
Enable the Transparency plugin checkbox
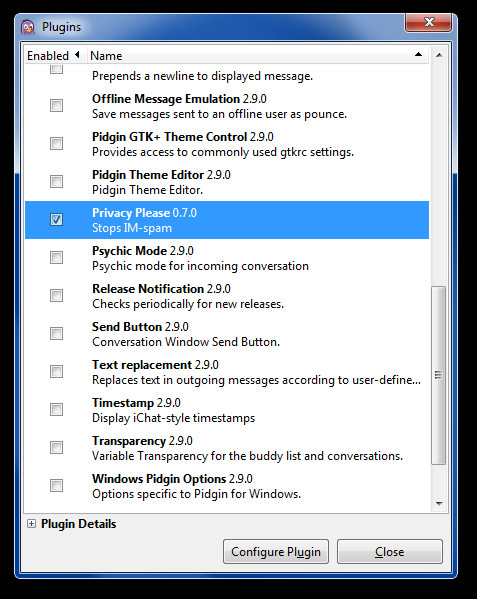[57, 447]
